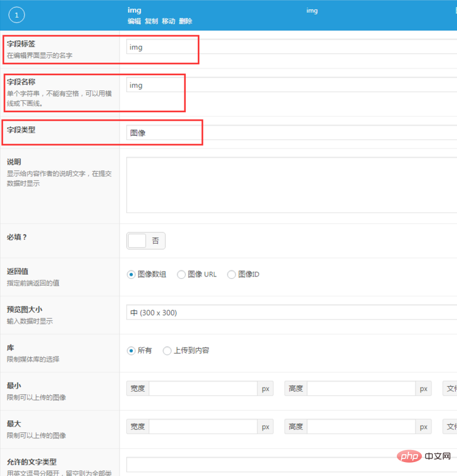Image resolution: width=457 pixels, height=476 pixels.
Task: Click the minimum 宽度 input field
Action: [x=203, y=389]
